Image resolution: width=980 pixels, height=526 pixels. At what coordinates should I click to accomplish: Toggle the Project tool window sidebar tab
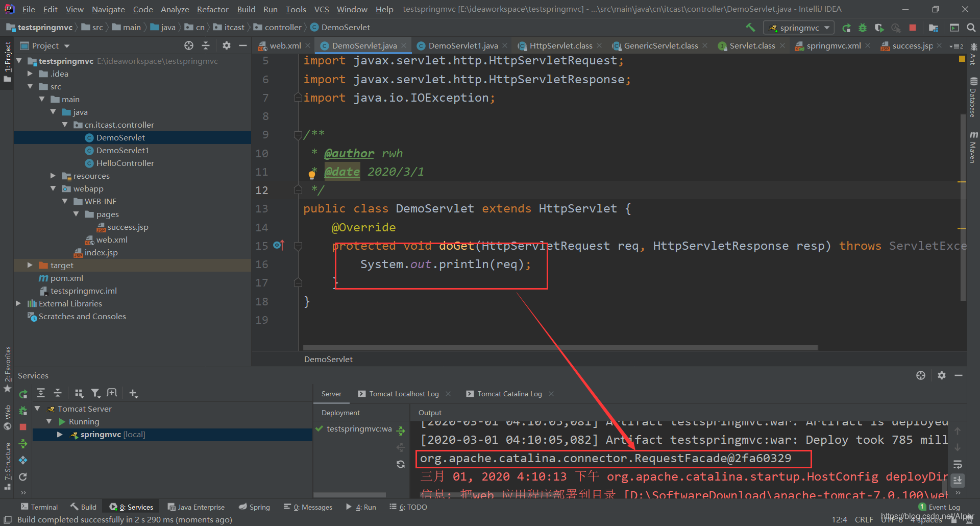pos(7,62)
